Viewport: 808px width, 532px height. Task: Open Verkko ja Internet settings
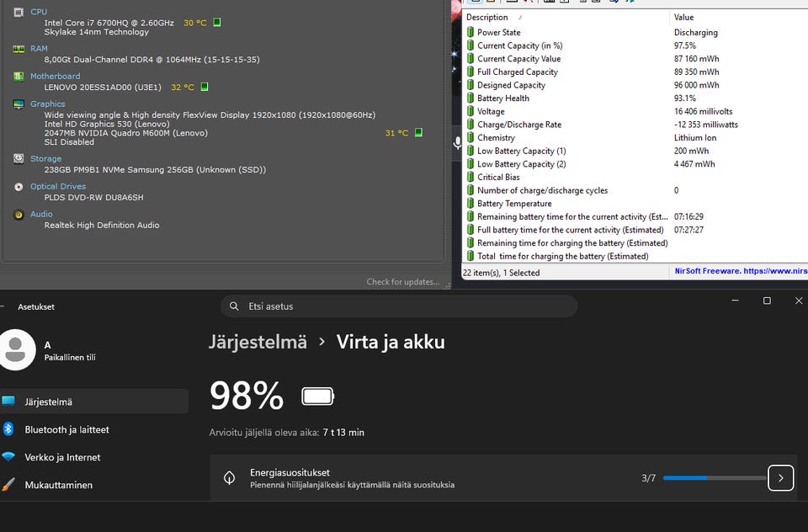click(94, 457)
